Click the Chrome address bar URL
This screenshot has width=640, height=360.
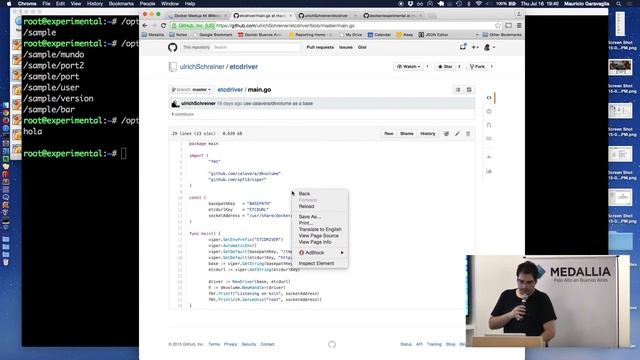click(284, 25)
